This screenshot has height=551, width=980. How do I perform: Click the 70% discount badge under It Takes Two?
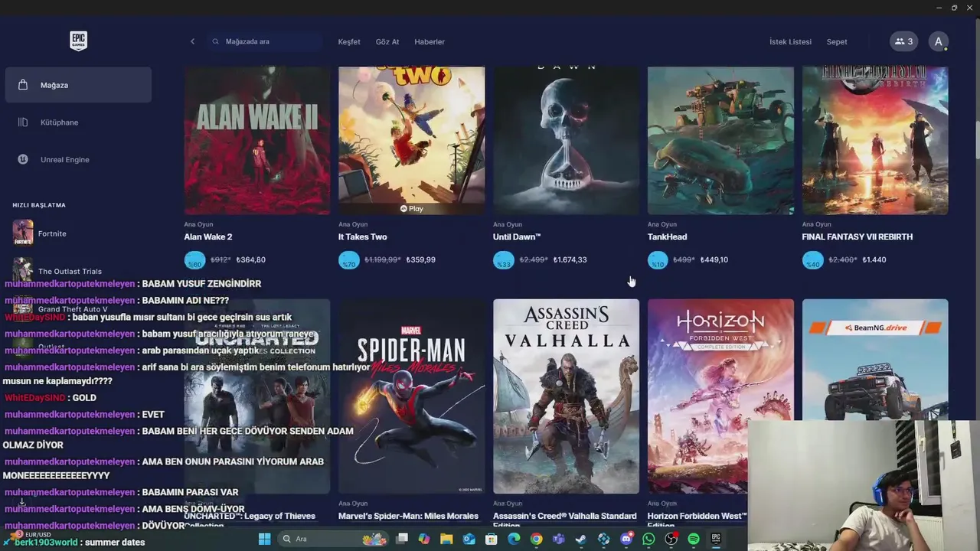(x=349, y=260)
